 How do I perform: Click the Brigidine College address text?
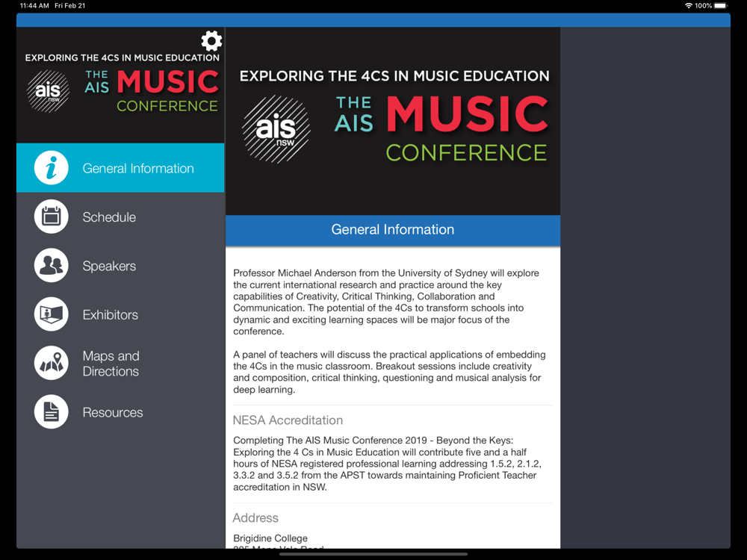click(x=270, y=538)
